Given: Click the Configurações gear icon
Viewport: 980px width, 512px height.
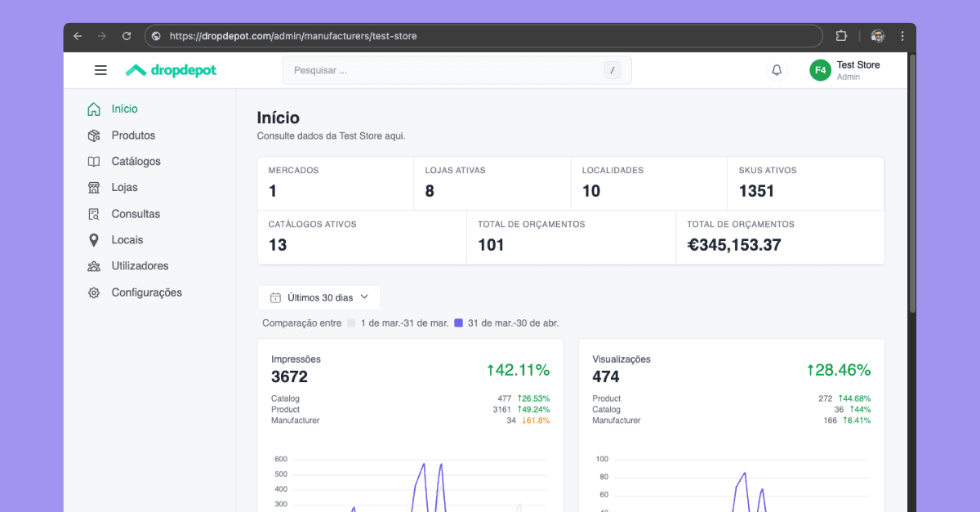Looking at the screenshot, I should pos(94,292).
